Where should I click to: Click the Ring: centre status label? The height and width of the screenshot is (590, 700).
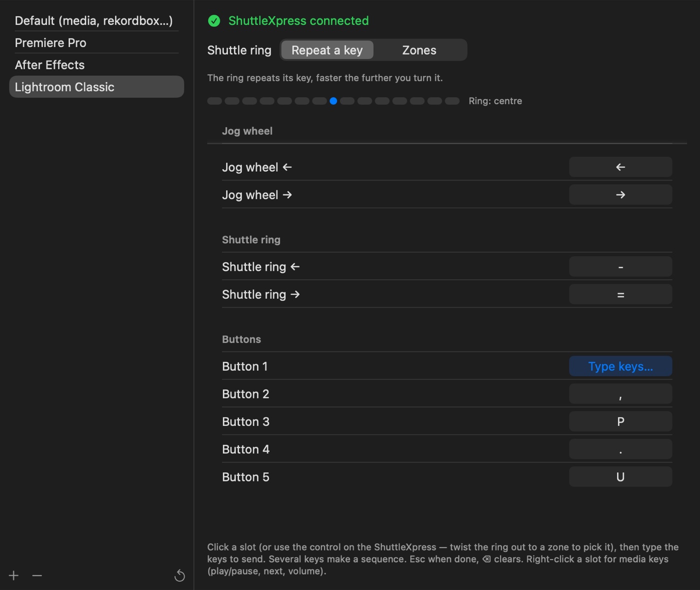(x=495, y=101)
